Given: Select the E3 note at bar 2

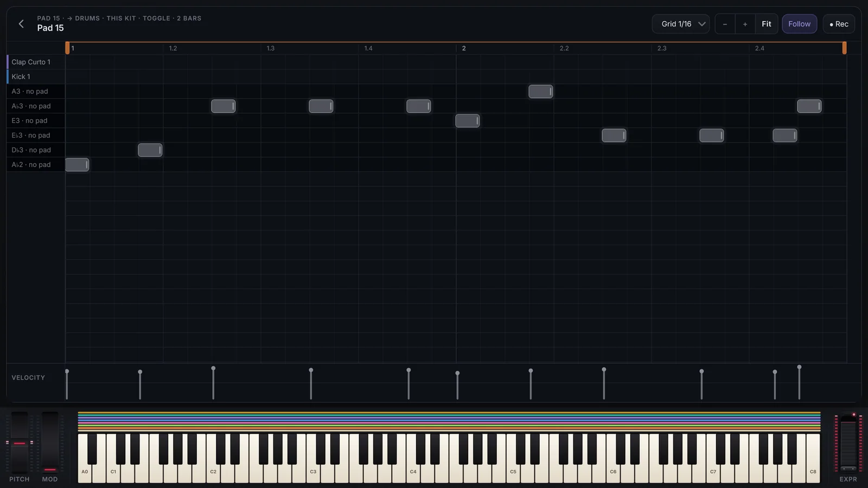Looking at the screenshot, I should click(x=468, y=120).
